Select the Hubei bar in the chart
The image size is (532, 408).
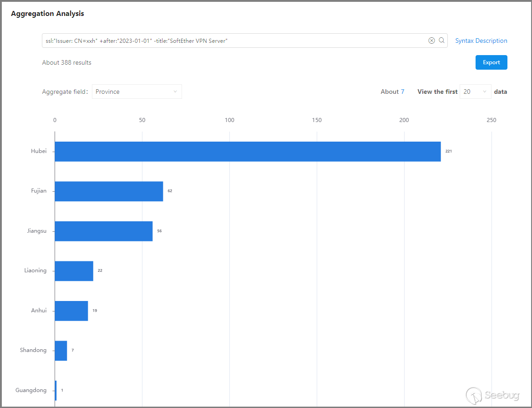pyautogui.click(x=248, y=152)
